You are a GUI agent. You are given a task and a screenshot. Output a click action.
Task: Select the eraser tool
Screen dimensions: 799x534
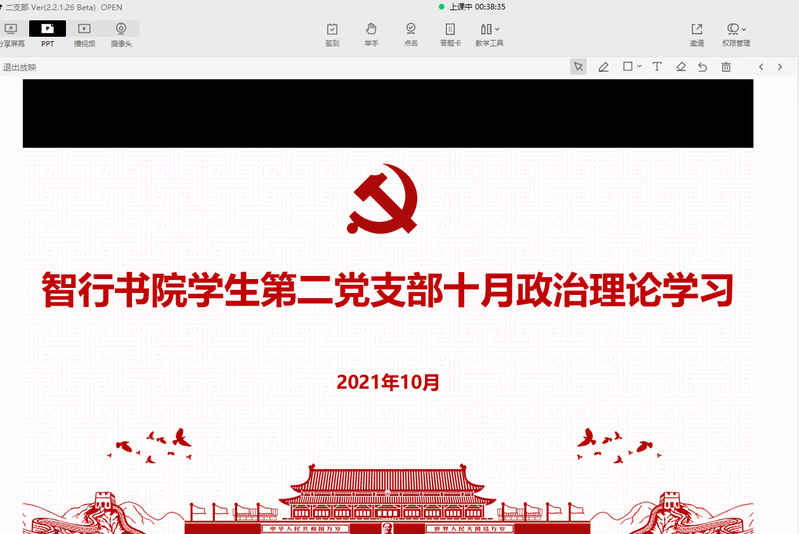pos(681,67)
